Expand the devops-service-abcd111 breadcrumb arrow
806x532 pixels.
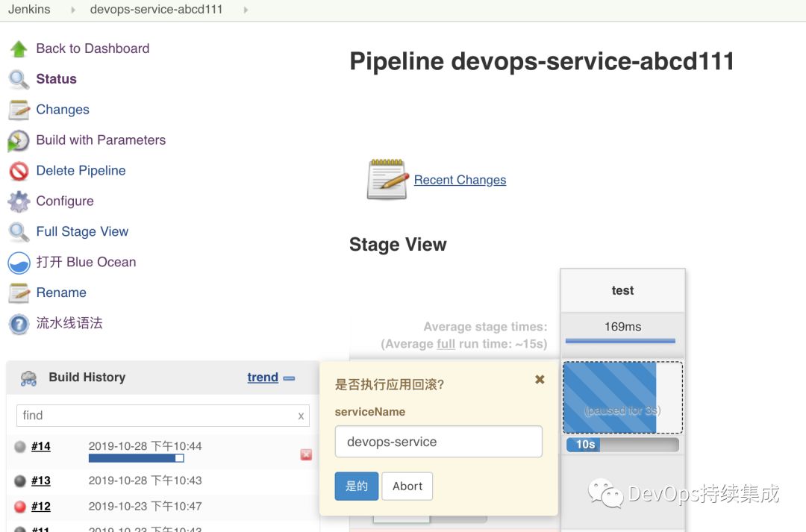coord(246,10)
